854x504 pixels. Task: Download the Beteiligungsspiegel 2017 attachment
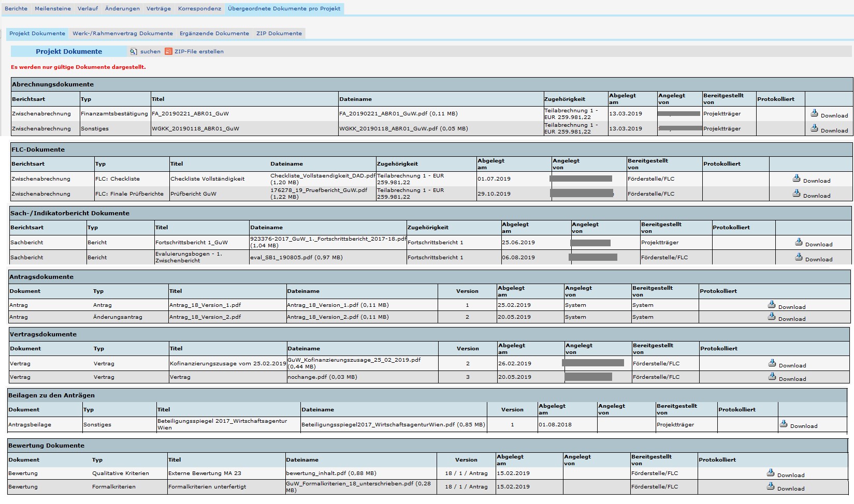click(798, 425)
